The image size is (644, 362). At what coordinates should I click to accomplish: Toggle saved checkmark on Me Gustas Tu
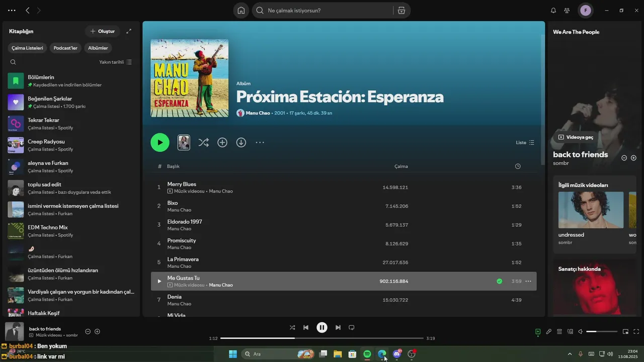click(x=499, y=282)
